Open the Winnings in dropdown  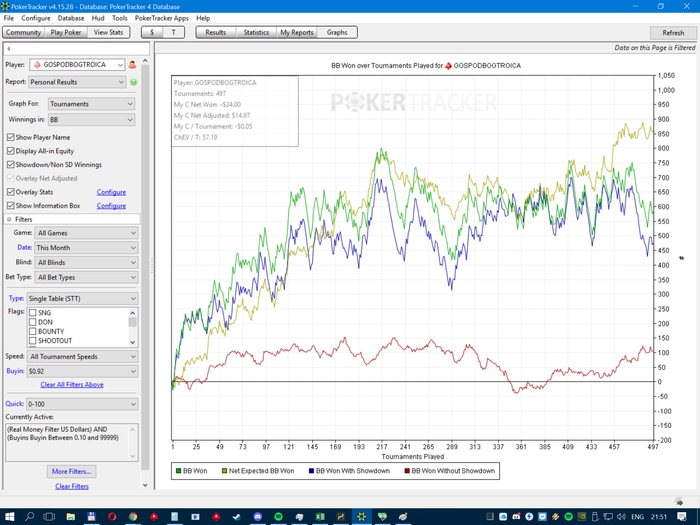(91, 120)
